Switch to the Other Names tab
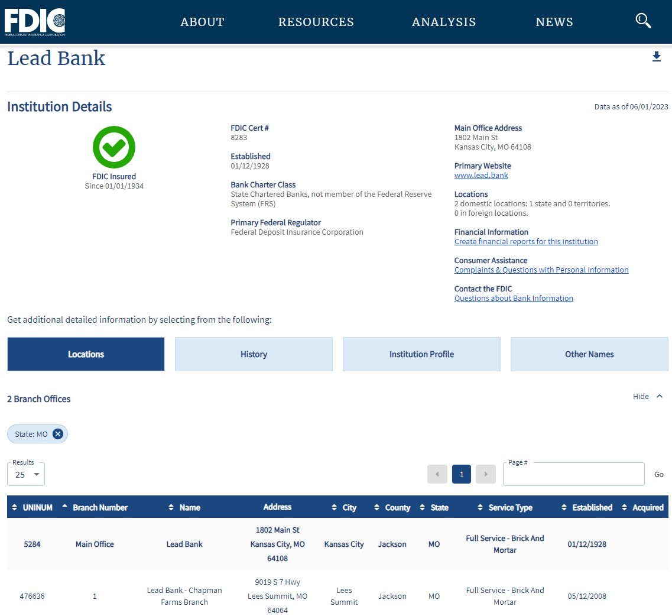The height and width of the screenshot is (616, 672). pos(589,354)
